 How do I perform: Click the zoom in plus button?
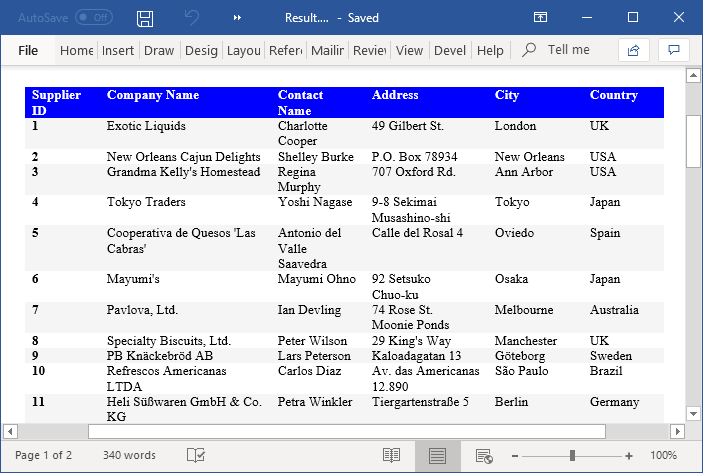[629, 455]
